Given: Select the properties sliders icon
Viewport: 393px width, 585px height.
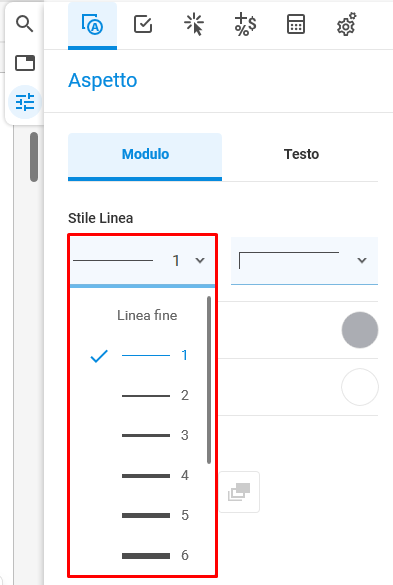Looking at the screenshot, I should 25,102.
